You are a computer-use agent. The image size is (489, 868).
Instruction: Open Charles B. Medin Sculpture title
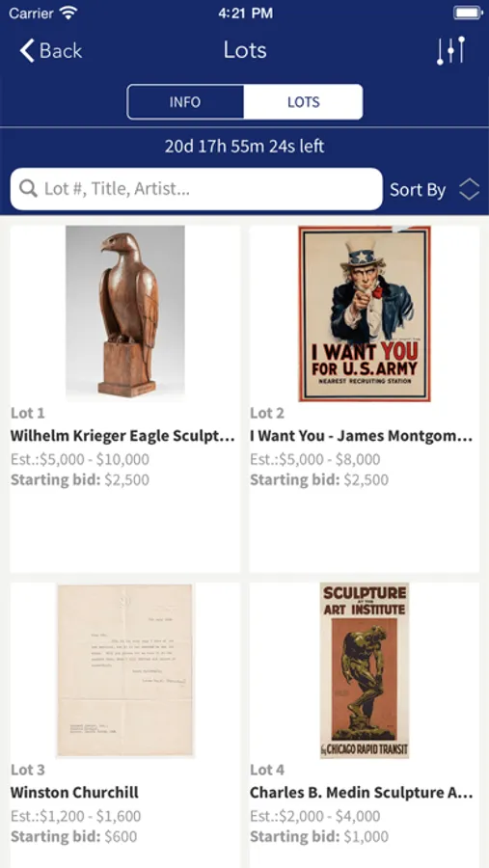(361, 792)
